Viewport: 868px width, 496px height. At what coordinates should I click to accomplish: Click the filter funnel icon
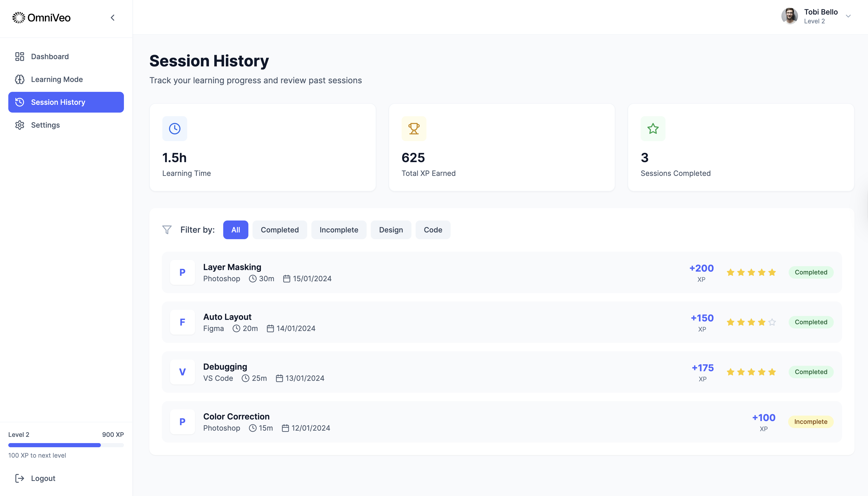[167, 230]
